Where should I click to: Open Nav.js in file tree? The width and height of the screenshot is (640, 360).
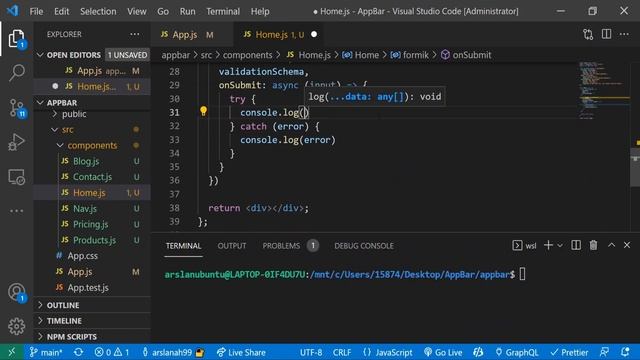coord(85,209)
